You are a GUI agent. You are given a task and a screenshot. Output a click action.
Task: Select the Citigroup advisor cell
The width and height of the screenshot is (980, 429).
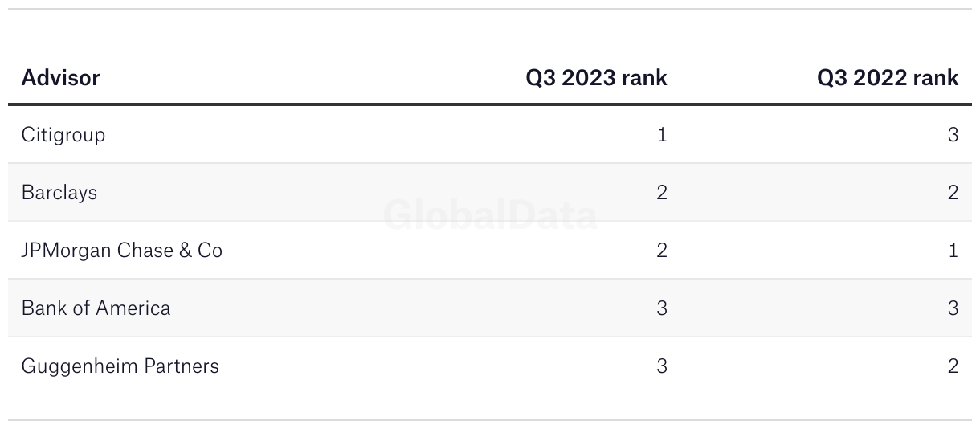(x=63, y=134)
